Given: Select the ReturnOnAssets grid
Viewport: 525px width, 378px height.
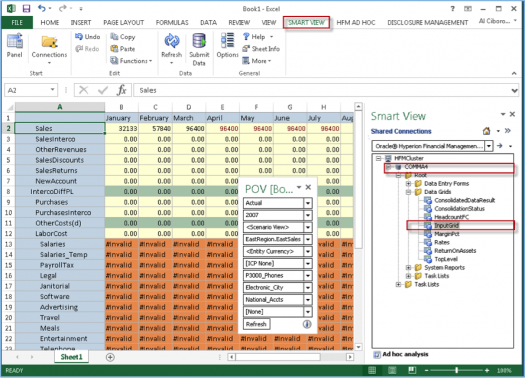Looking at the screenshot, I should 455,250.
